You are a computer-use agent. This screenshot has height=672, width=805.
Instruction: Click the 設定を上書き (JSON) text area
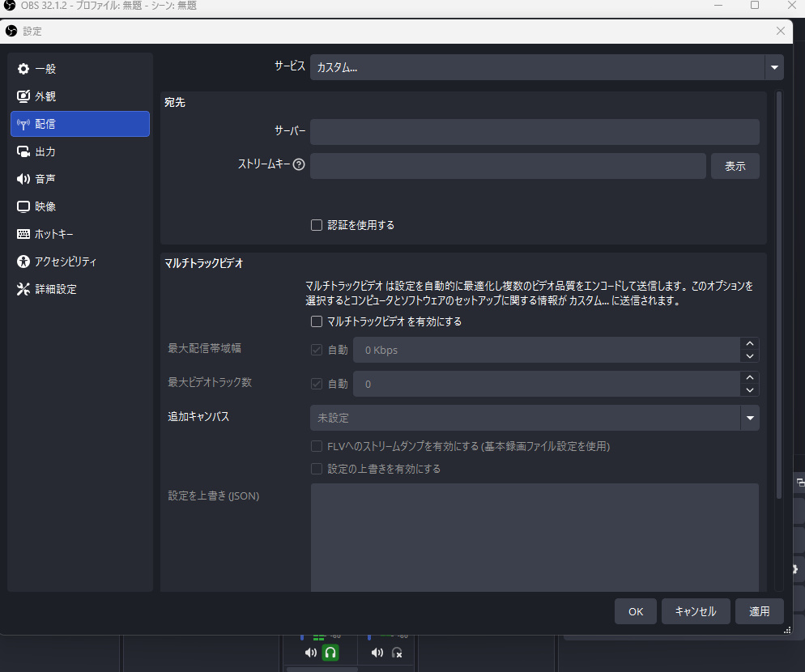535,538
